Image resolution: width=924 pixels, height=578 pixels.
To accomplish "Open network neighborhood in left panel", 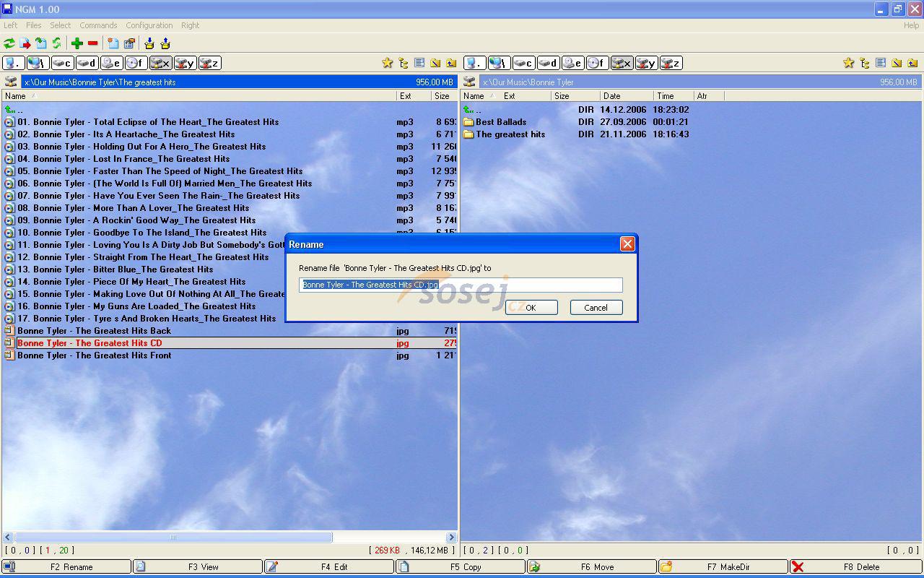I will [x=38, y=63].
